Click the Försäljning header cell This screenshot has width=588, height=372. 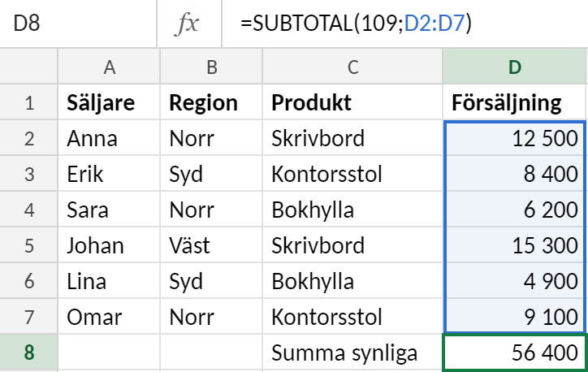click(x=515, y=102)
